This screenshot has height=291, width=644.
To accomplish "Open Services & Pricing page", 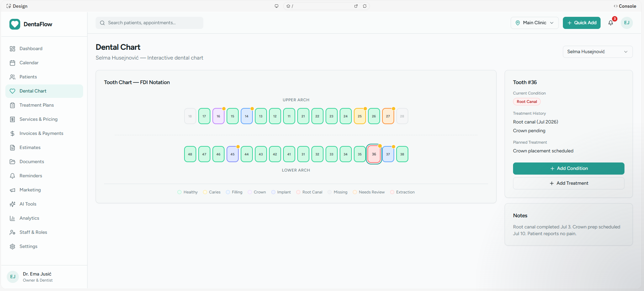I will pyautogui.click(x=44, y=119).
